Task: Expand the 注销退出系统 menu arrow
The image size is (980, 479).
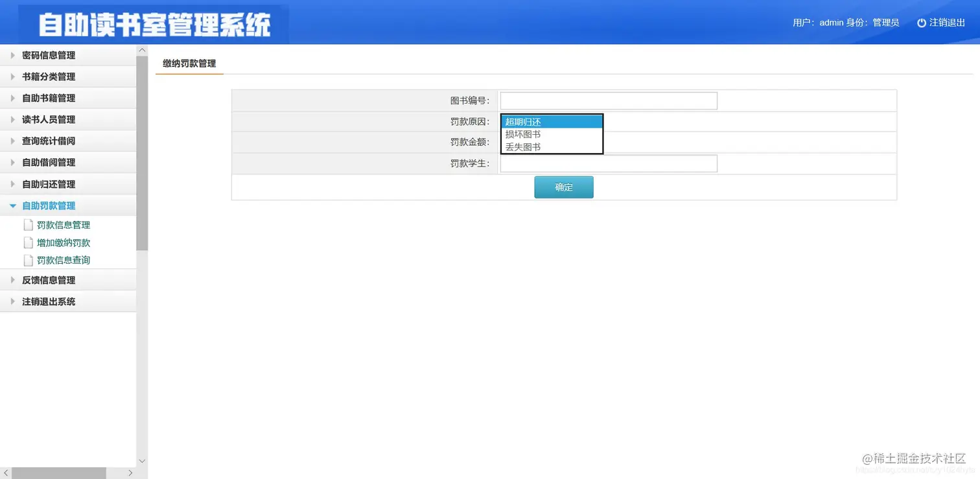Action: click(12, 301)
